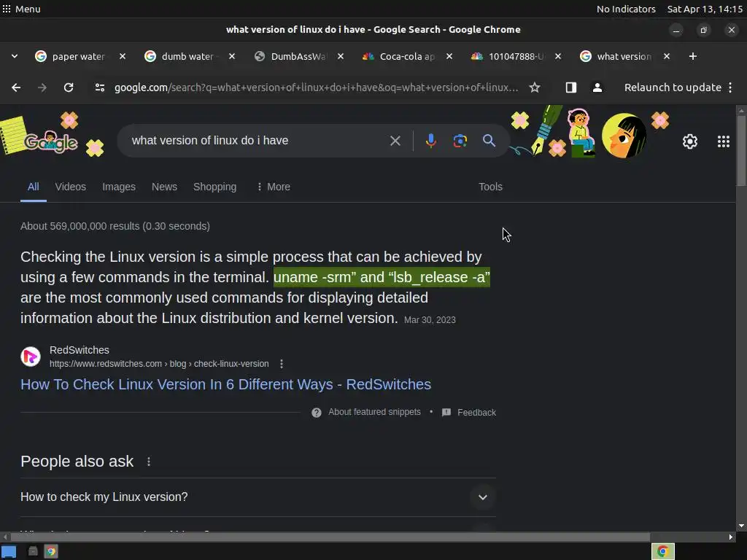This screenshot has height=560, width=747.
Task: Close the 'what version' tab
Action: (667, 56)
